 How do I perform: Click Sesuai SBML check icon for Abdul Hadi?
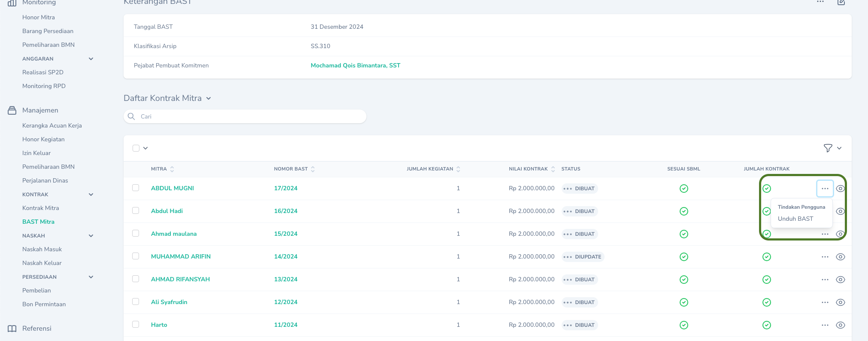coord(684,211)
